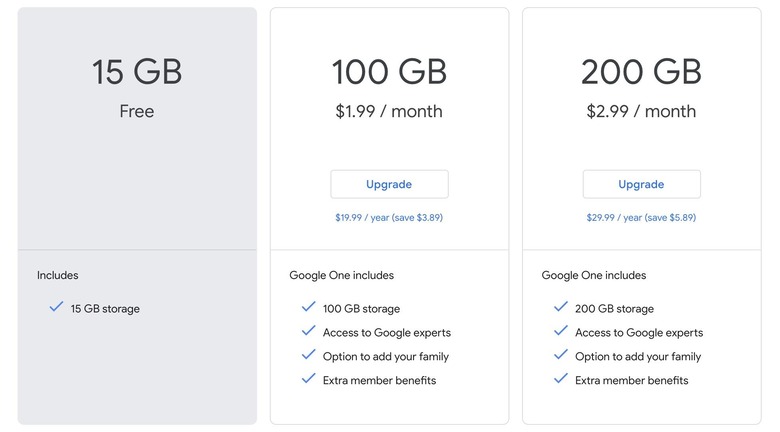
Task: Click the Upgrade button for 200 GB plan
Action: pos(641,184)
